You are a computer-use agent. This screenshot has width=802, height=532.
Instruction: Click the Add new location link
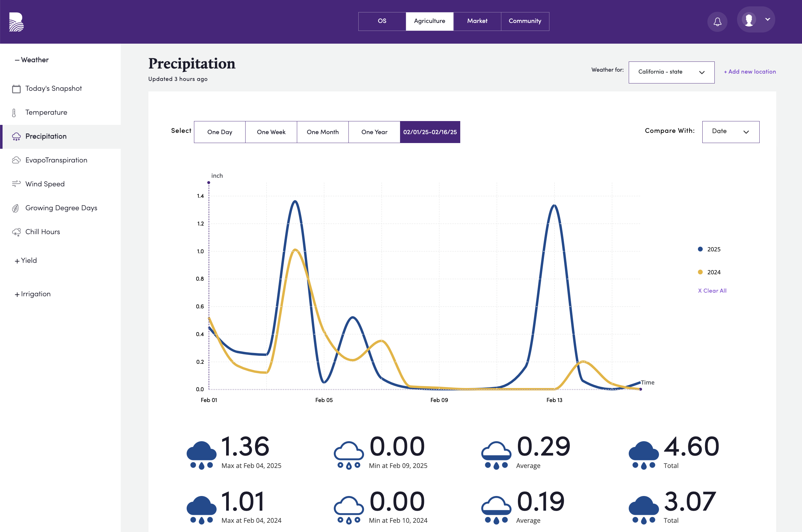tap(749, 71)
